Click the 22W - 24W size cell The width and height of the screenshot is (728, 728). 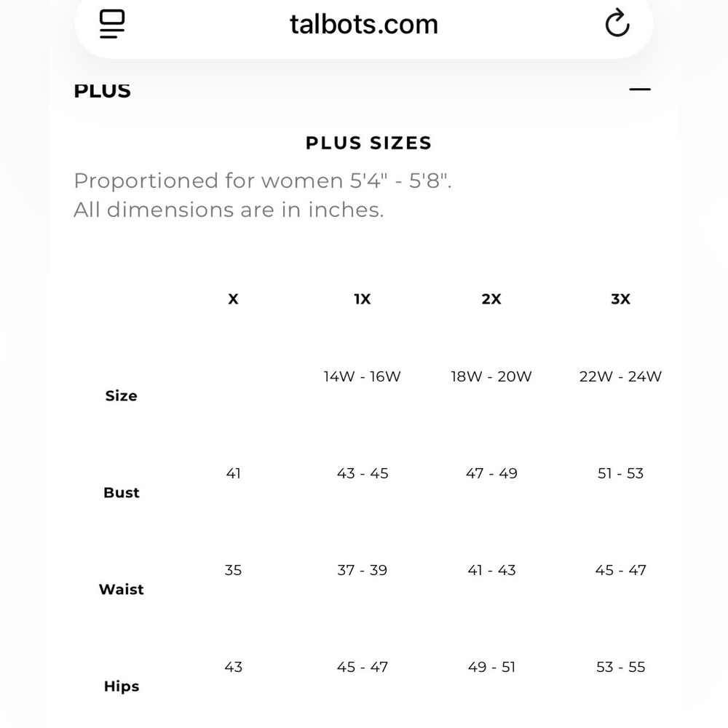point(620,377)
